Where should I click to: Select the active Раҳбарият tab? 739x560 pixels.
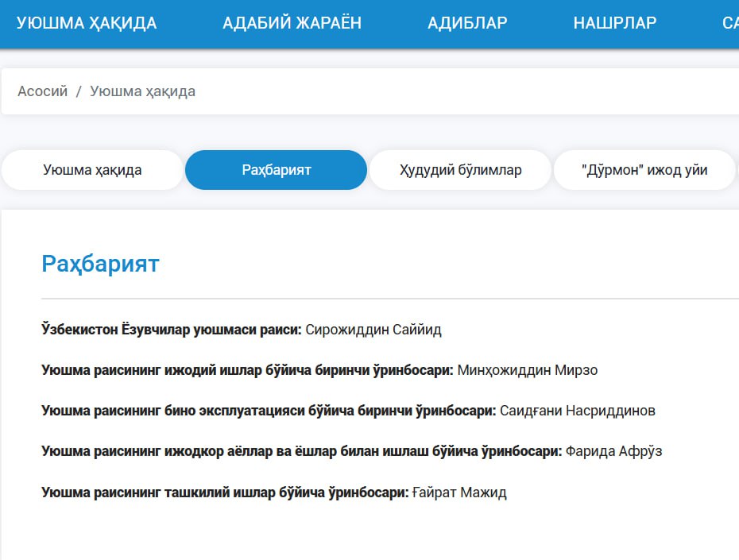[x=276, y=170]
